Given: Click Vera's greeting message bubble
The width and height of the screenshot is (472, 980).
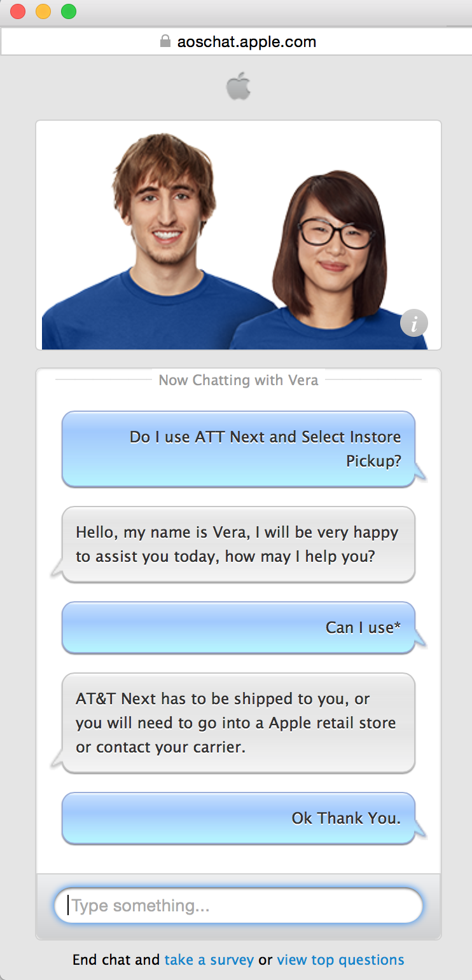Looking at the screenshot, I should tap(239, 544).
